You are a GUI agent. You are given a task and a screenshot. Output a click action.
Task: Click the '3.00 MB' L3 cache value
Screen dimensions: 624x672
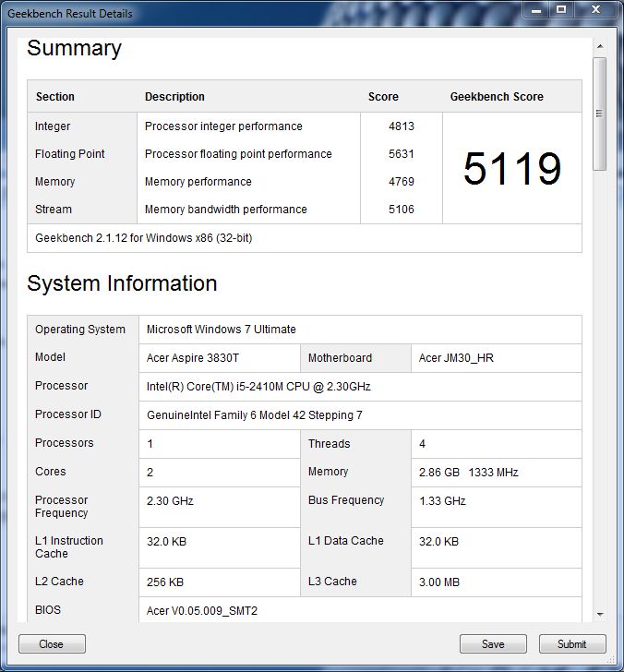(439, 582)
